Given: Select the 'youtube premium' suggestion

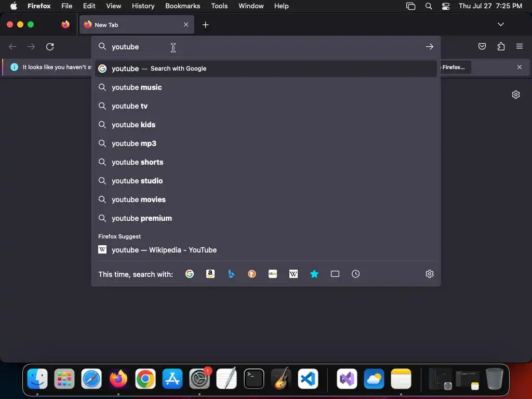Looking at the screenshot, I should 266,218.
